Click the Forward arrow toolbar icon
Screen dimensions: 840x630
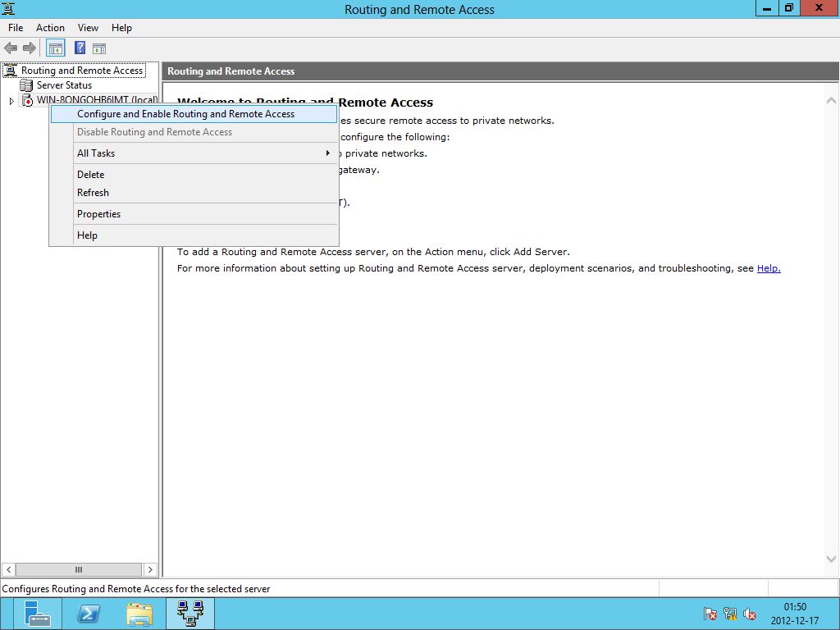click(x=29, y=48)
